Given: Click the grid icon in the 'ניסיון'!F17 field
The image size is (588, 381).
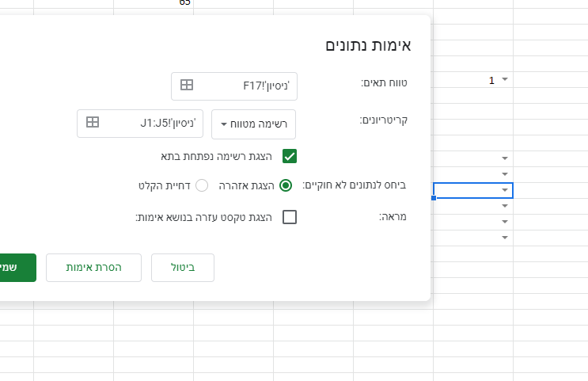Looking at the screenshot, I should pyautogui.click(x=187, y=85).
